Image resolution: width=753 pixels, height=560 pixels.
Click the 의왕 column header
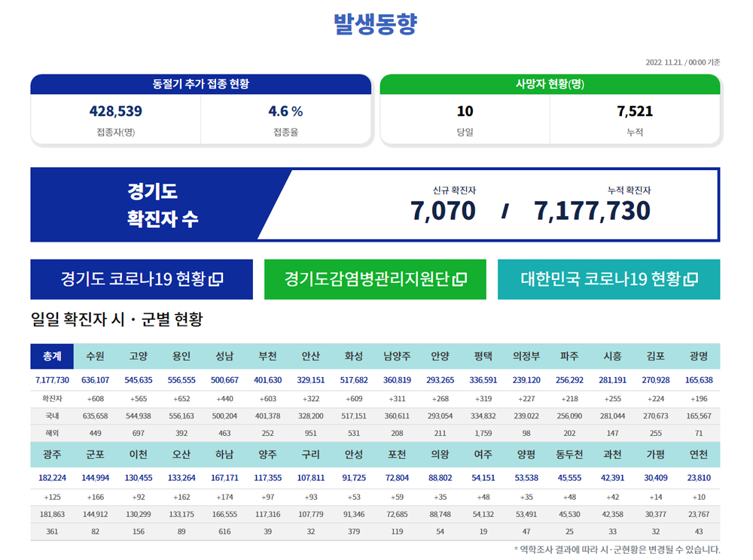click(x=440, y=455)
